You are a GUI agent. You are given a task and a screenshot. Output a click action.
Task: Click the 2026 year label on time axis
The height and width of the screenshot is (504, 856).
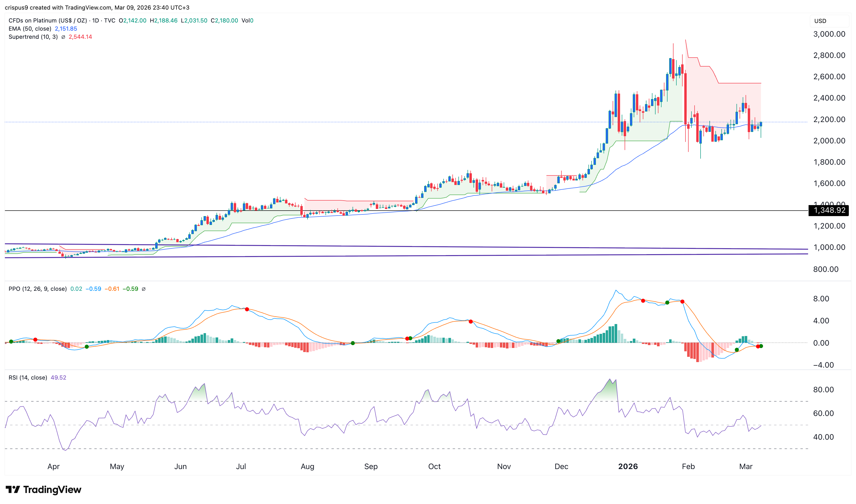point(628,467)
